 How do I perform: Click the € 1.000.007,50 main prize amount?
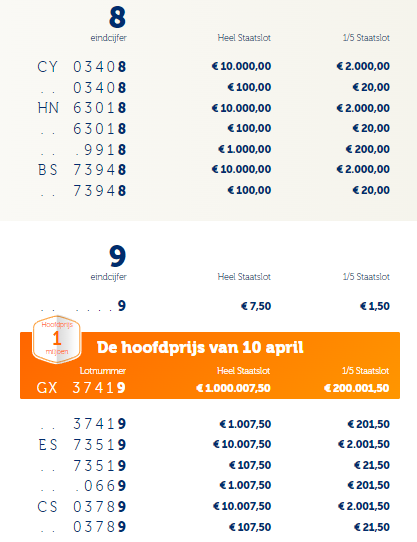click(233, 388)
